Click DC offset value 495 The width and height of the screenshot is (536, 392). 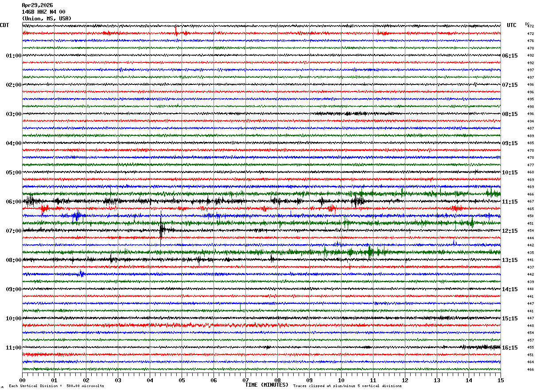530,100
